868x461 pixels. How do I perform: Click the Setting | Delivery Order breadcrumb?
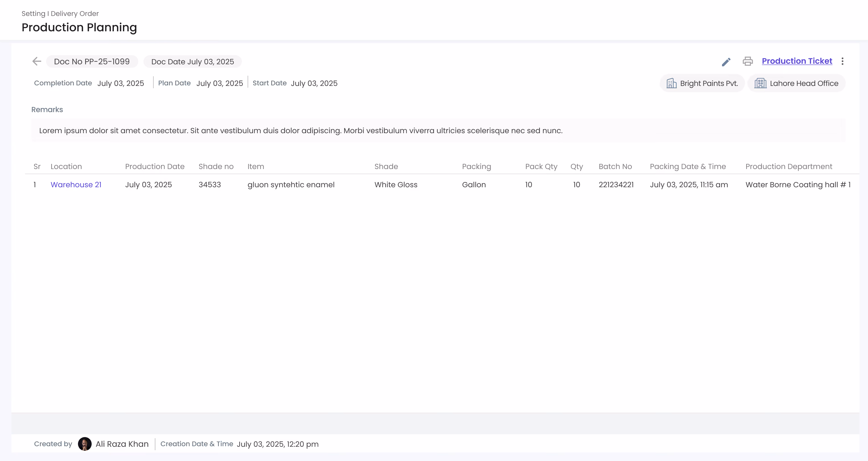pyautogui.click(x=60, y=14)
